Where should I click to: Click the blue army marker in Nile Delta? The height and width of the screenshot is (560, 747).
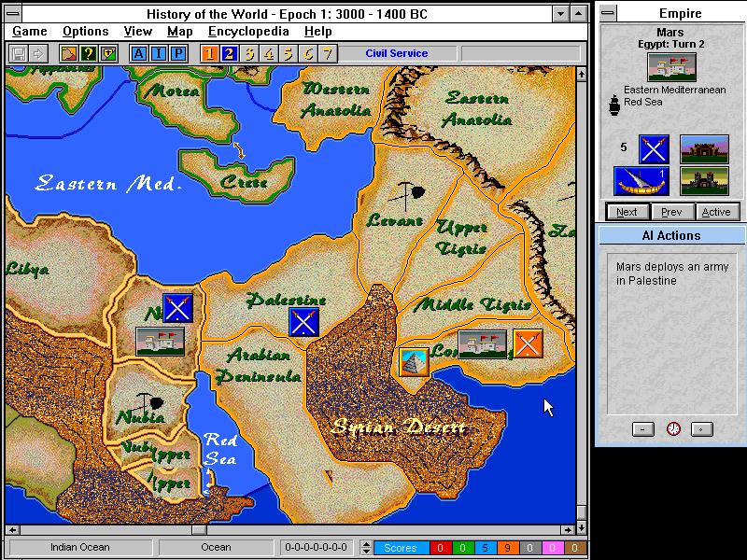coord(177,308)
